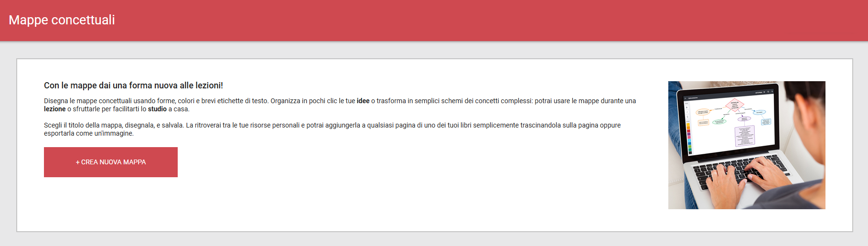The width and height of the screenshot is (868, 246).
Task: Click the red diamond node in laptop image
Action: pyautogui.click(x=735, y=105)
